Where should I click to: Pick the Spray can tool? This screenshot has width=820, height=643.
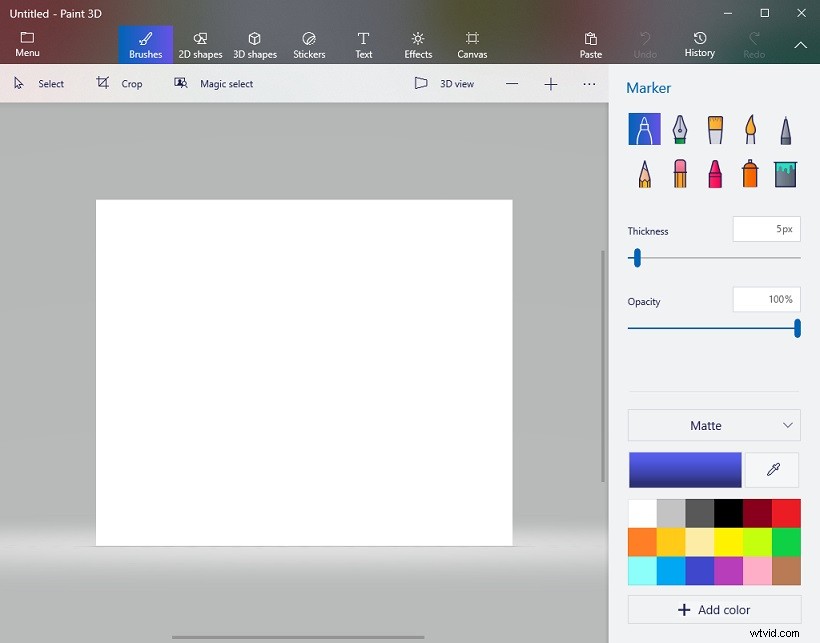point(749,173)
